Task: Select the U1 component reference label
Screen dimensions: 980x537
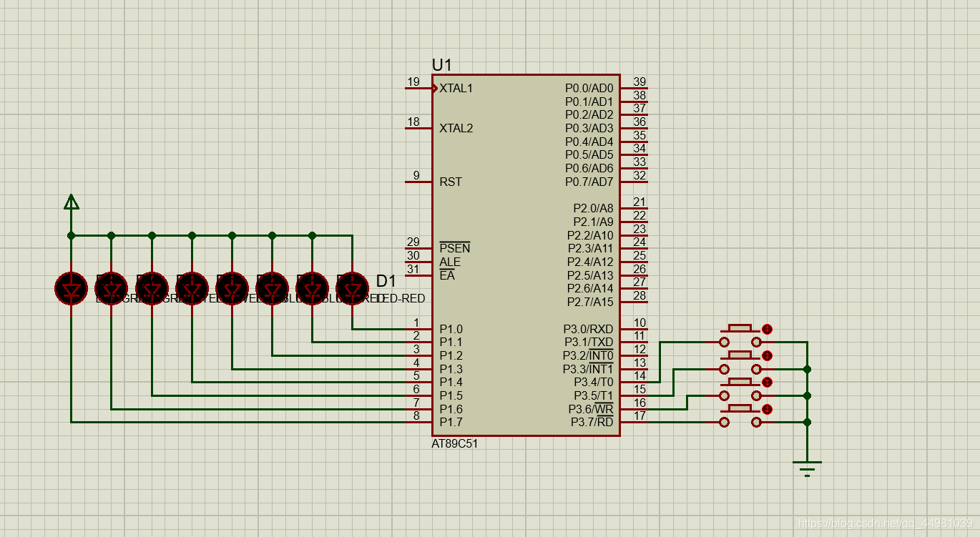Action: [x=442, y=65]
